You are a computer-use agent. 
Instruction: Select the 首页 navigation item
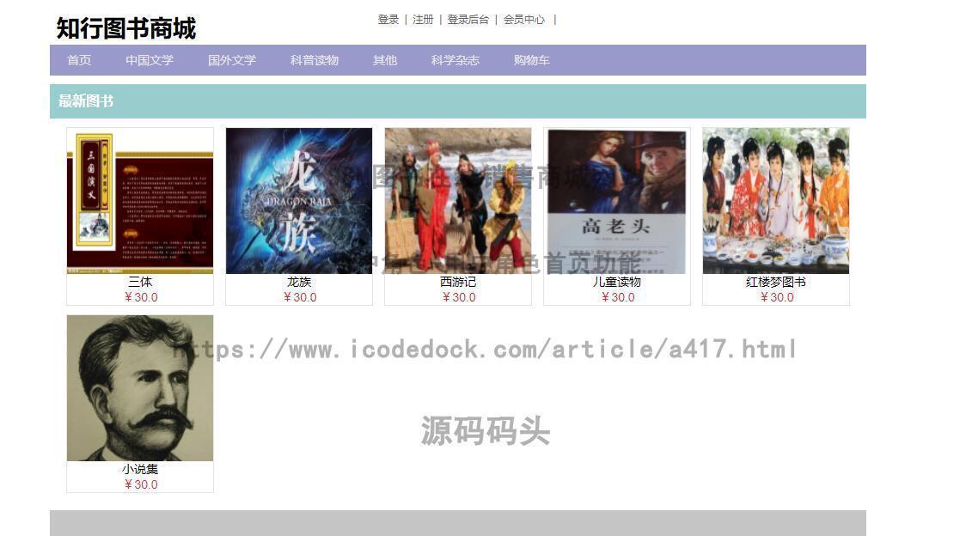[x=79, y=60]
